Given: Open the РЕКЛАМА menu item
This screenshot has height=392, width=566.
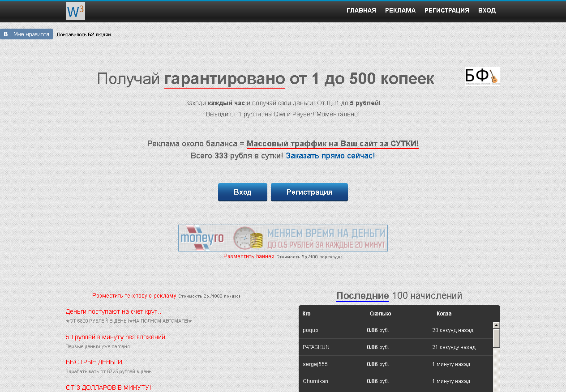Looking at the screenshot, I should tap(400, 10).
